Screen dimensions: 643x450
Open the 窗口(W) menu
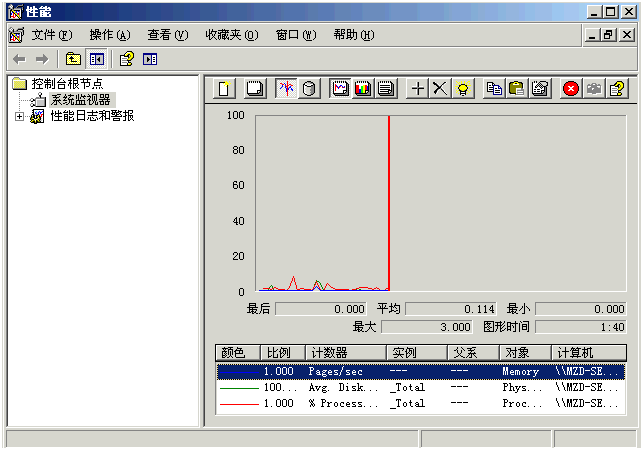(296, 35)
